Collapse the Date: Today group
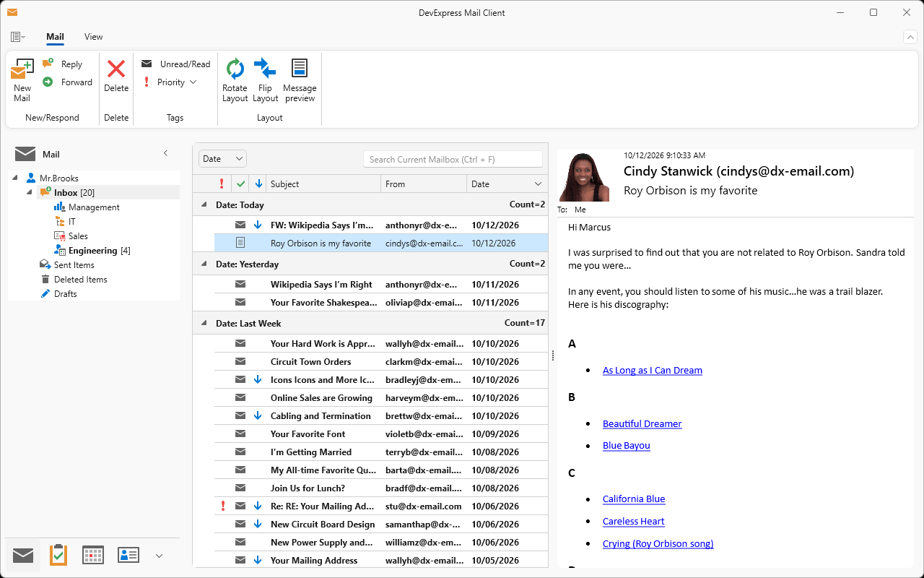Viewport: 924px width, 578px height. (x=204, y=205)
